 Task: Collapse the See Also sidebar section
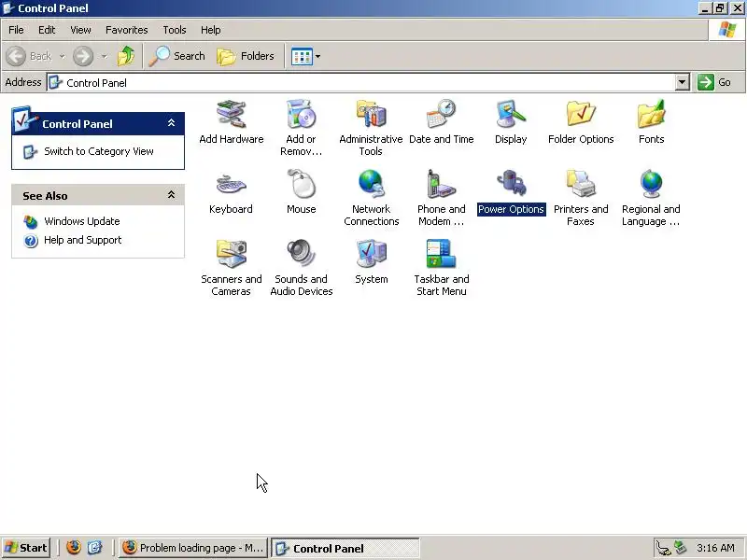171,195
